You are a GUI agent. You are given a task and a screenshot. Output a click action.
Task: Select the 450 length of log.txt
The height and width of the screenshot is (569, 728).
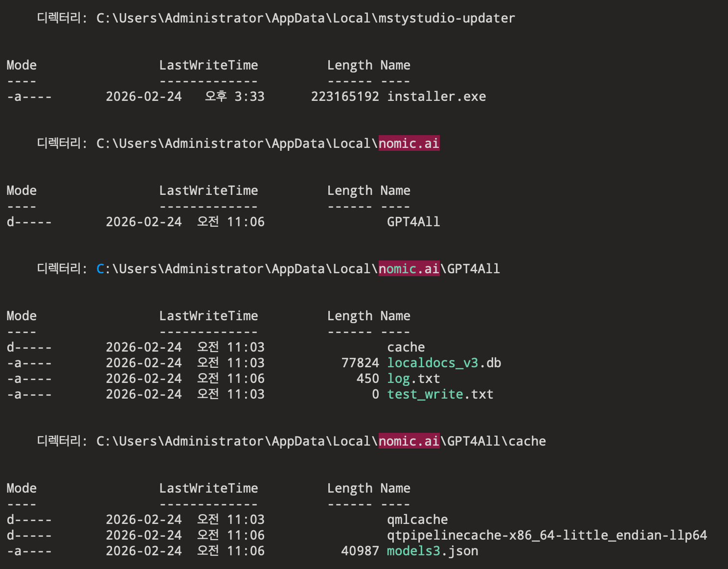click(x=368, y=379)
